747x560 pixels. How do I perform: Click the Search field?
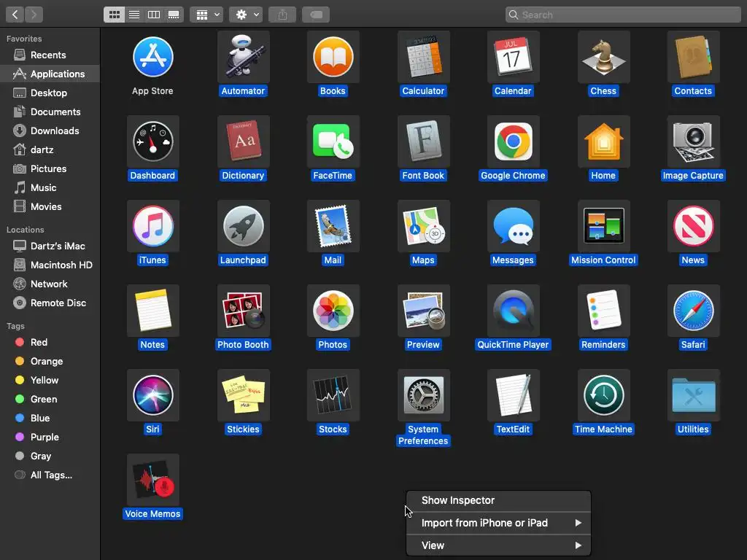point(623,15)
